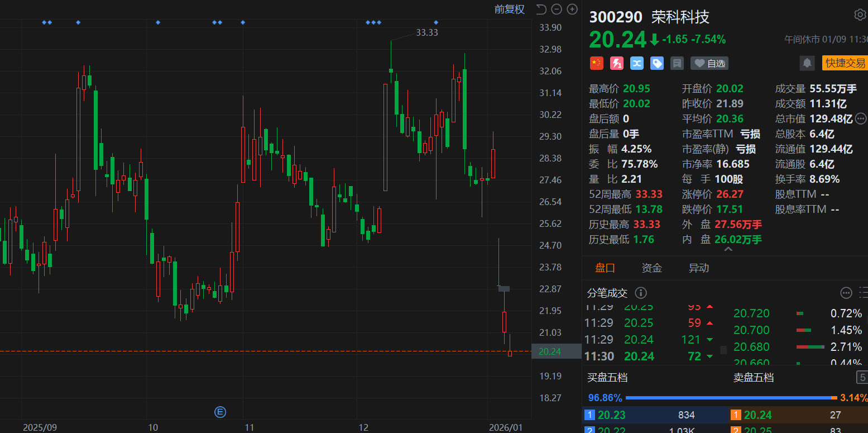Open quote panel settings gear icon
Image resolution: width=868 pixels, height=433 pixels.
[x=860, y=15]
